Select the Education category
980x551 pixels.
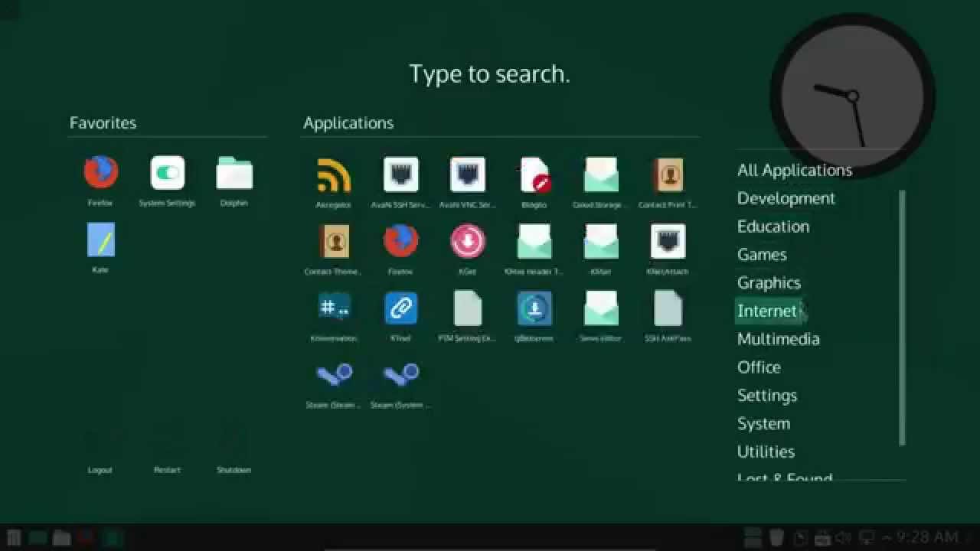(773, 227)
